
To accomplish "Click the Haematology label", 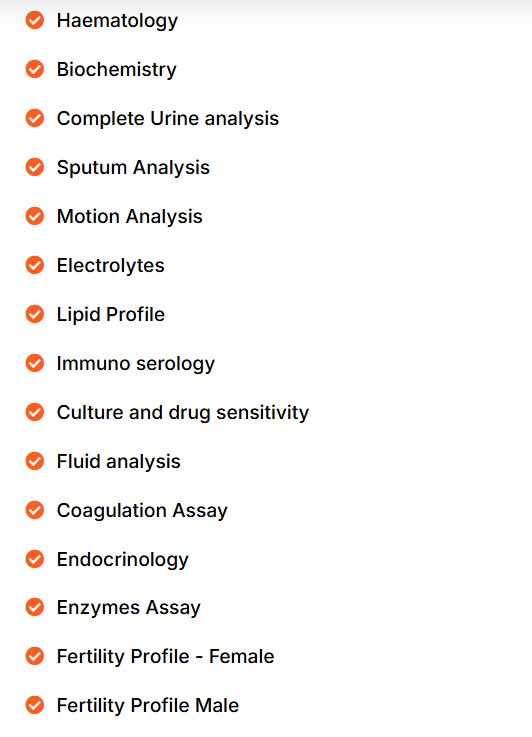I will (x=117, y=21).
